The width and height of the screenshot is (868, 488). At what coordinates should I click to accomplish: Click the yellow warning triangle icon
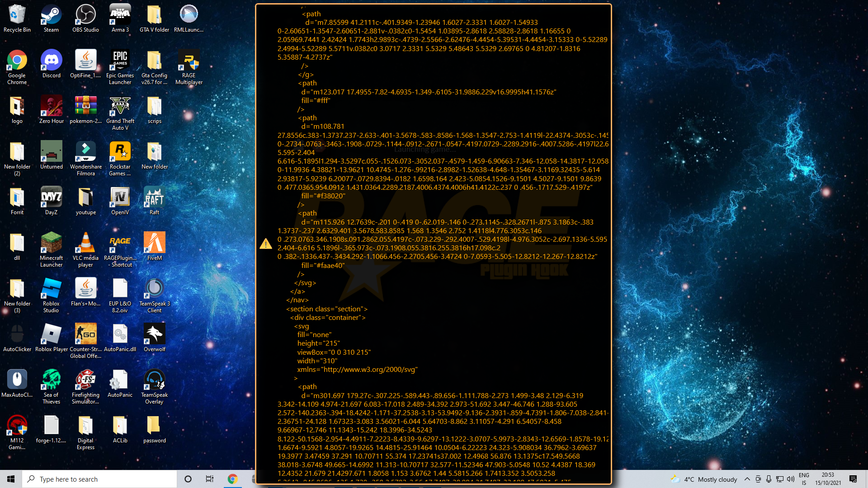pyautogui.click(x=266, y=244)
